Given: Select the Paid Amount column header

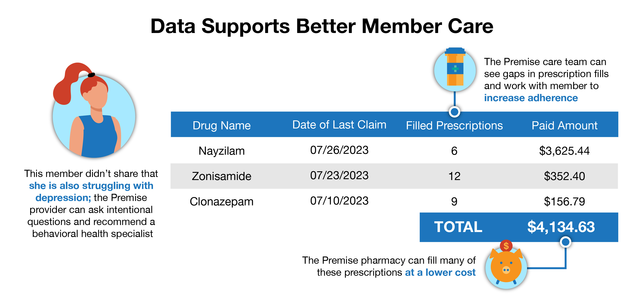Looking at the screenshot, I should [x=564, y=125].
